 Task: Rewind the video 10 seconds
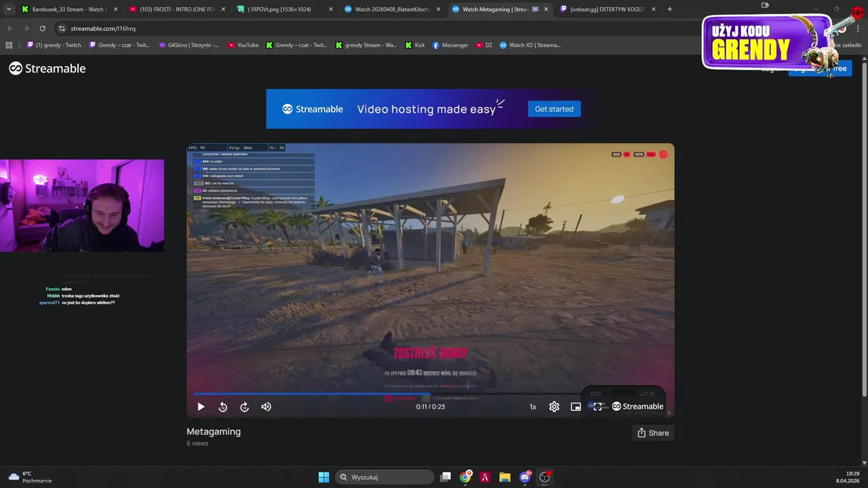tap(222, 407)
